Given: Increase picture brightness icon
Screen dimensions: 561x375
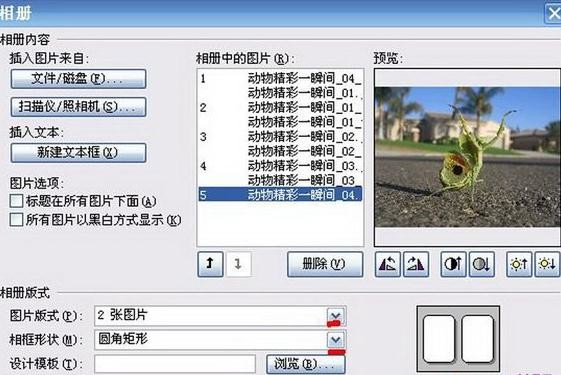Looking at the screenshot, I should pyautogui.click(x=519, y=264).
